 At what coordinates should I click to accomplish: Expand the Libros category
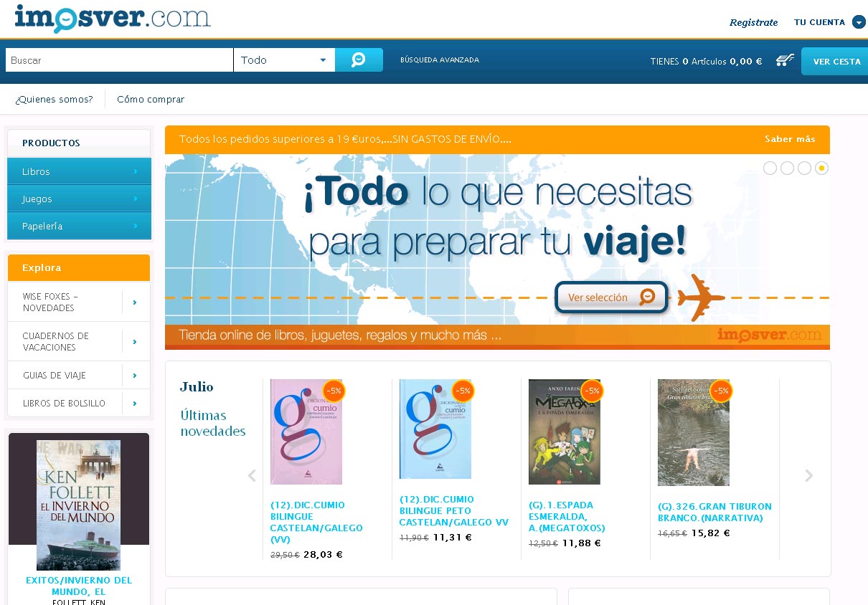click(x=79, y=171)
